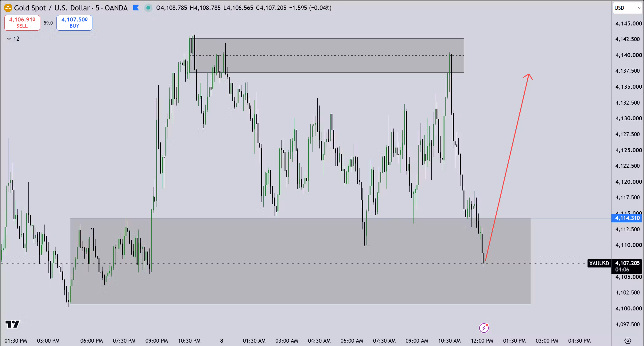The image size is (644, 346).
Task: Open chart settings gear icon at bottom right
Action: click(x=628, y=341)
